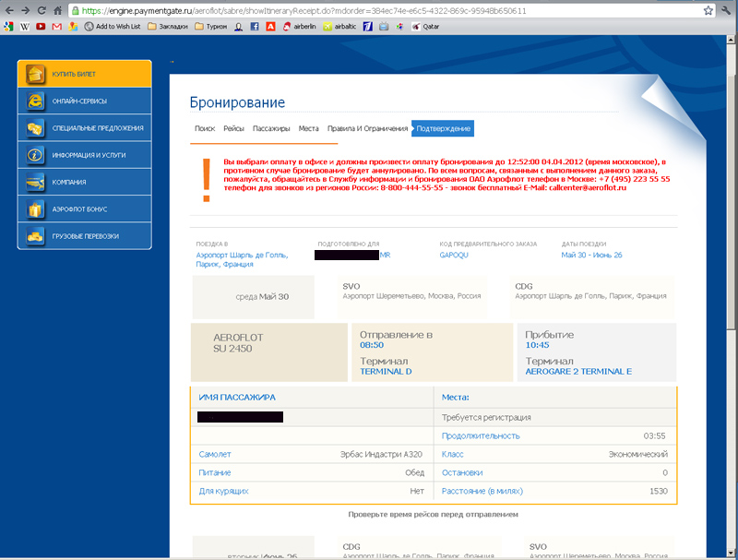Open the Chrome wrench settings menu

pyautogui.click(x=726, y=10)
